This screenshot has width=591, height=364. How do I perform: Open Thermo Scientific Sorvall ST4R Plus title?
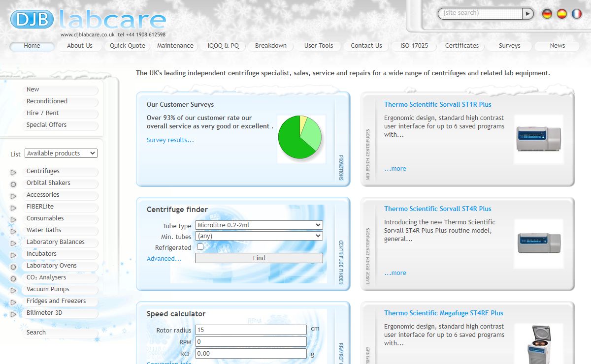[x=438, y=209]
